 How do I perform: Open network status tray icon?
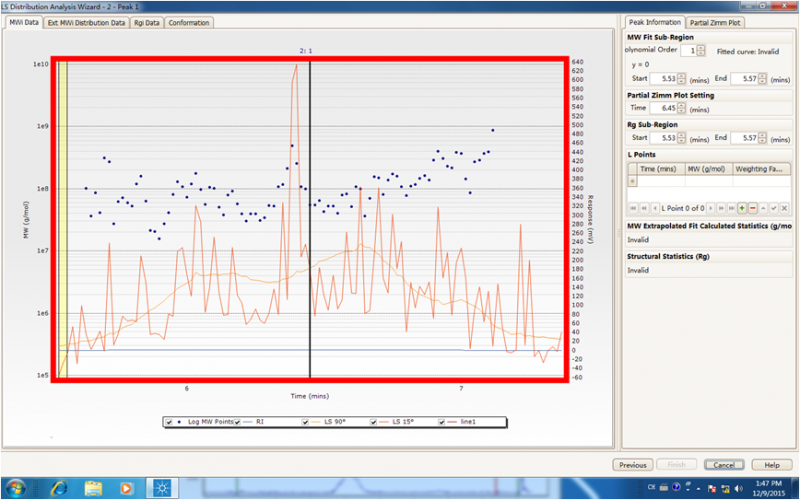[x=725, y=489]
